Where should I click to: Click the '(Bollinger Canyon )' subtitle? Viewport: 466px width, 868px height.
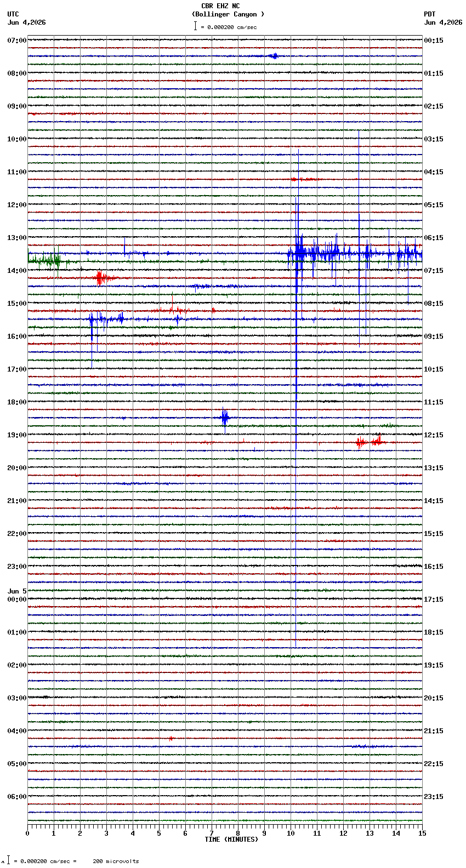(228, 14)
